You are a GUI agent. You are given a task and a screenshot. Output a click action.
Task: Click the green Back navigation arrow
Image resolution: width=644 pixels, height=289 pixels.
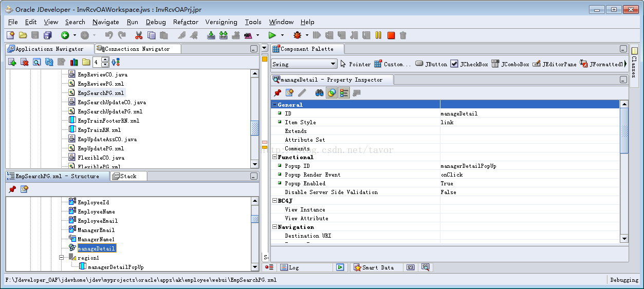pyautogui.click(x=65, y=35)
